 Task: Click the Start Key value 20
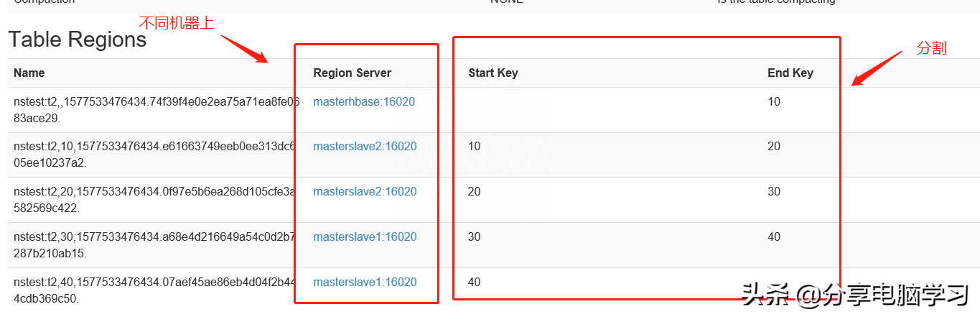click(475, 192)
